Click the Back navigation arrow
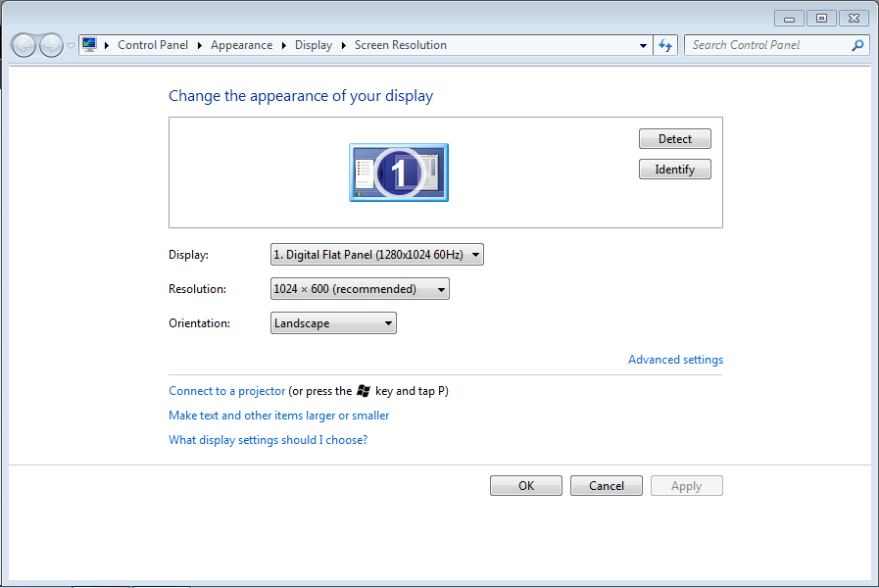The width and height of the screenshot is (879, 588). tap(24, 45)
